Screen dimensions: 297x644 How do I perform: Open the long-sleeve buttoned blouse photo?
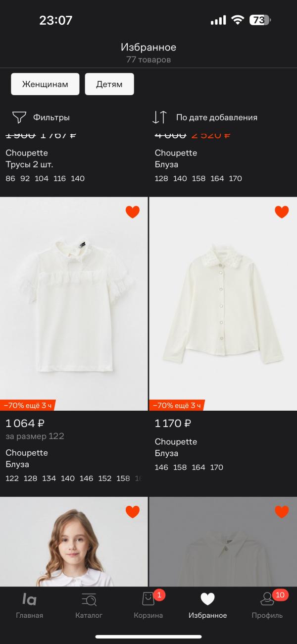point(223,303)
